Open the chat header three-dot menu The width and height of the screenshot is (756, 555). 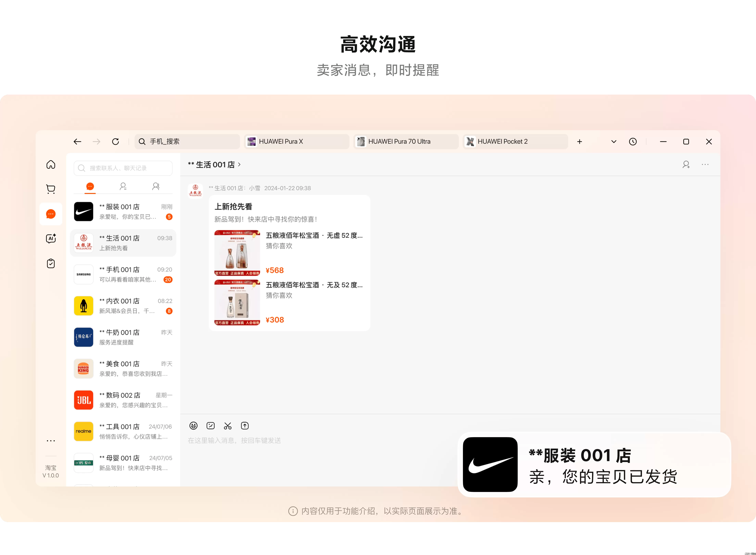(705, 165)
